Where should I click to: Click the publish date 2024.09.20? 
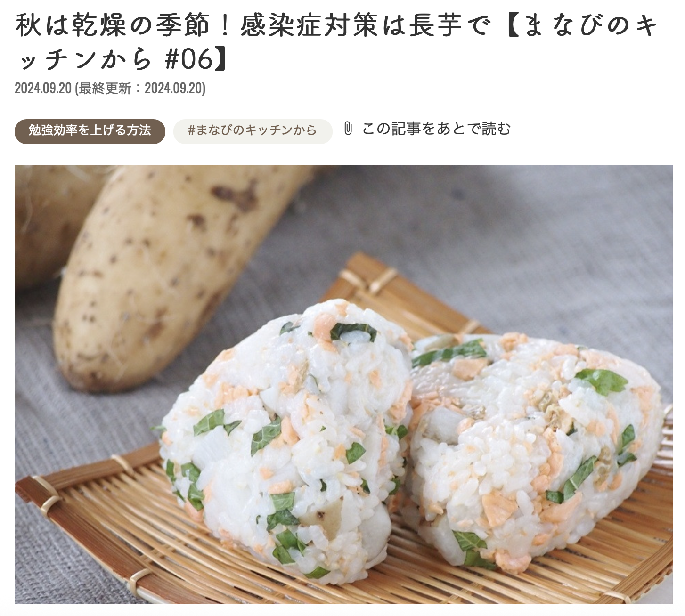(x=43, y=88)
